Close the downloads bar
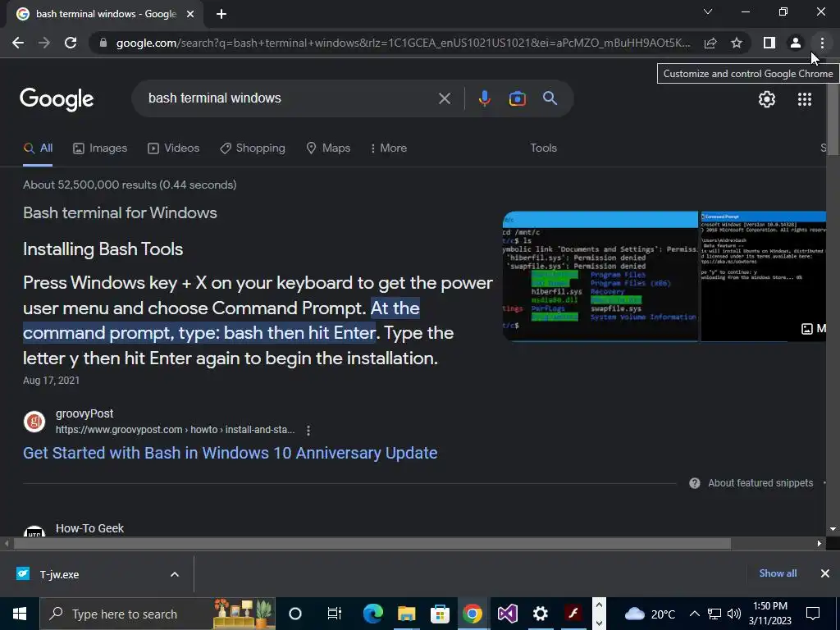This screenshot has width=840, height=630. coord(825,573)
